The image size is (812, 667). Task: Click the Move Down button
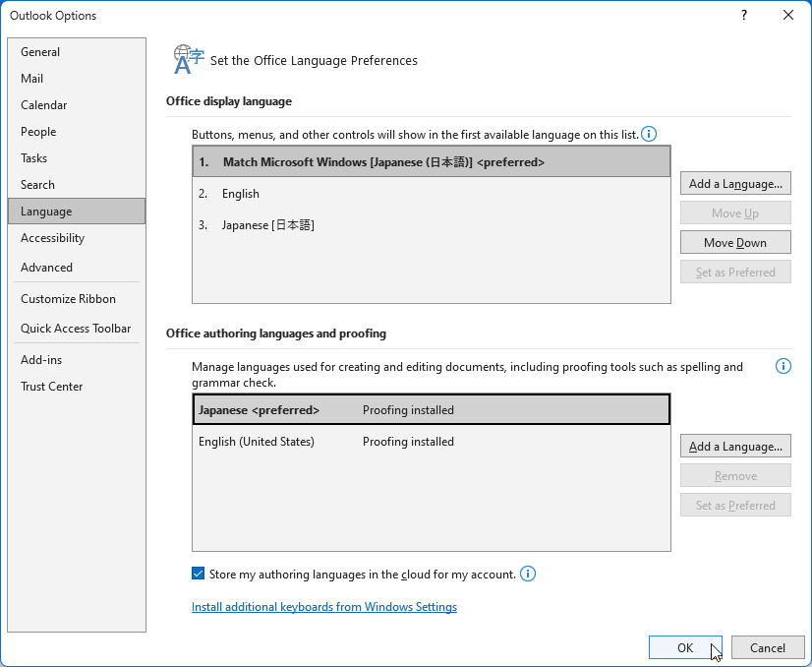tap(735, 243)
